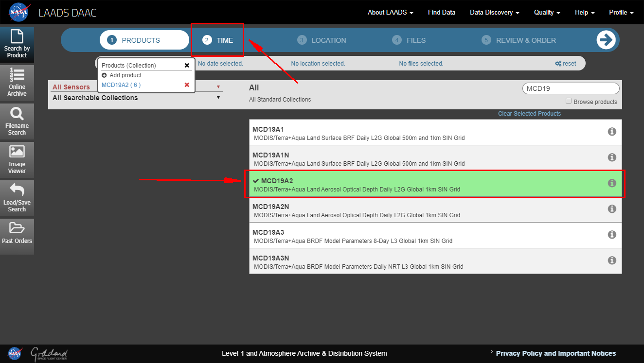Show info for MCD19A2 product

pos(612,183)
